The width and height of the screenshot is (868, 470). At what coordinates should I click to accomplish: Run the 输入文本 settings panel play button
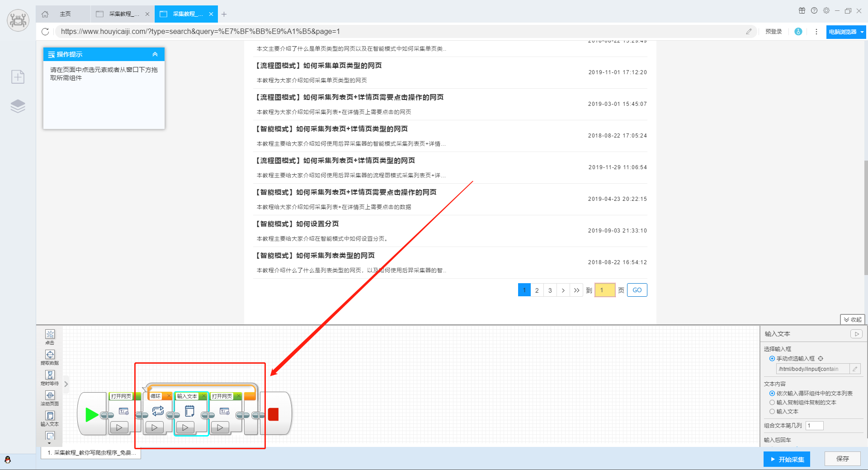(x=856, y=334)
